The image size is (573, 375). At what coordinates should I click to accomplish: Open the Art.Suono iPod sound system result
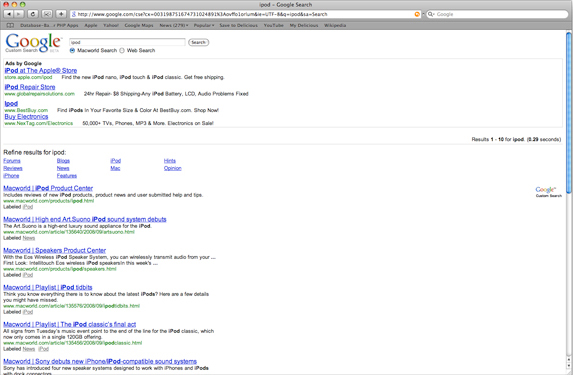click(x=85, y=219)
